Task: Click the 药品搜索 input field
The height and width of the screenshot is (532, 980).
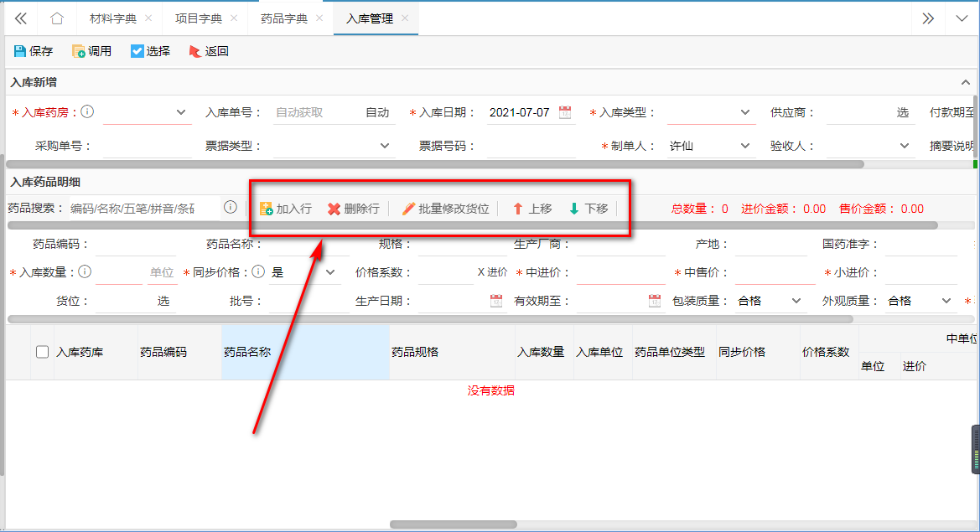Action: [x=143, y=209]
